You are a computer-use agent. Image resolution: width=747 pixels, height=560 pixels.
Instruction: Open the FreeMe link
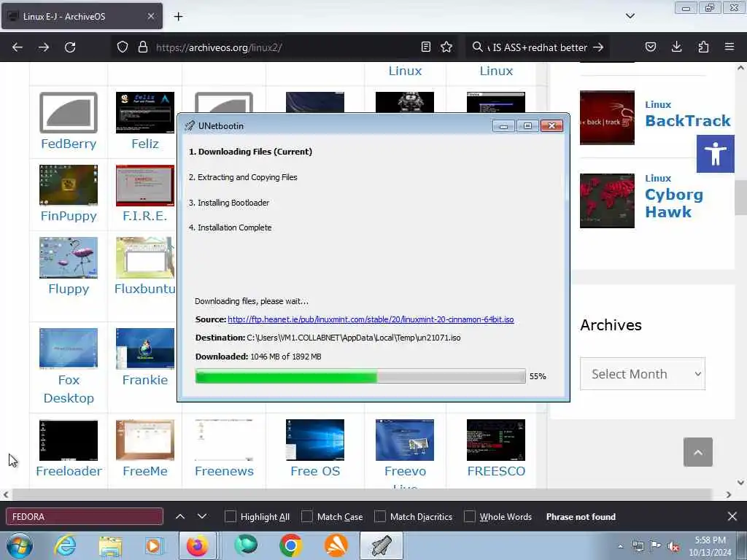(x=145, y=472)
